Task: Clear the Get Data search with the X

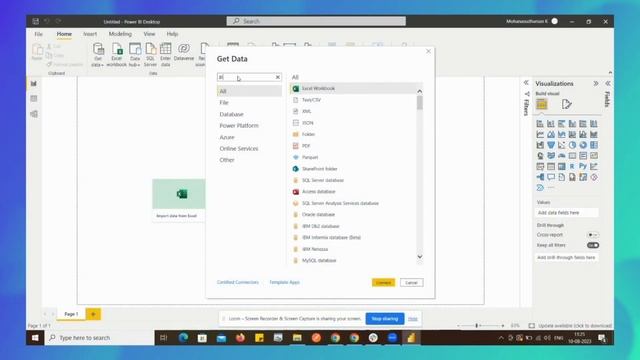Action: tap(278, 77)
